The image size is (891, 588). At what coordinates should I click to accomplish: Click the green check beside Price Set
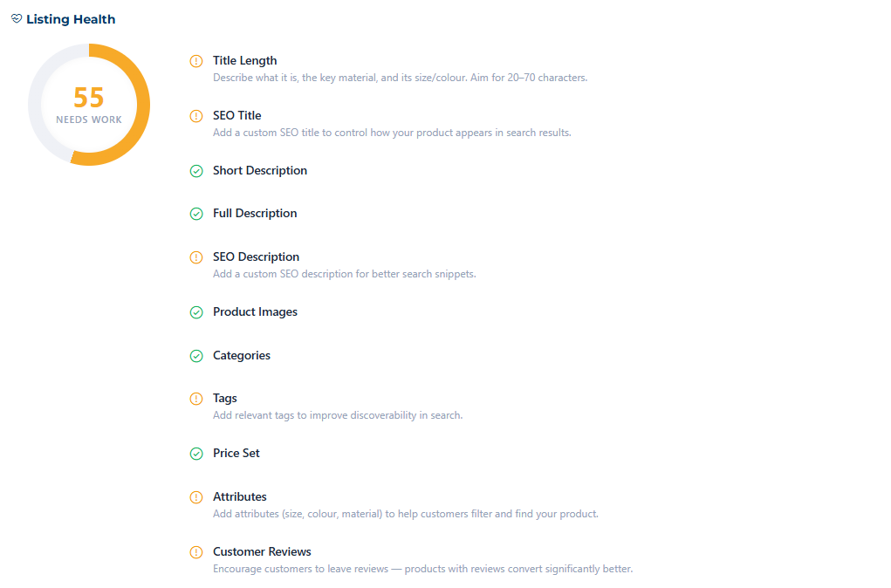pyautogui.click(x=196, y=454)
